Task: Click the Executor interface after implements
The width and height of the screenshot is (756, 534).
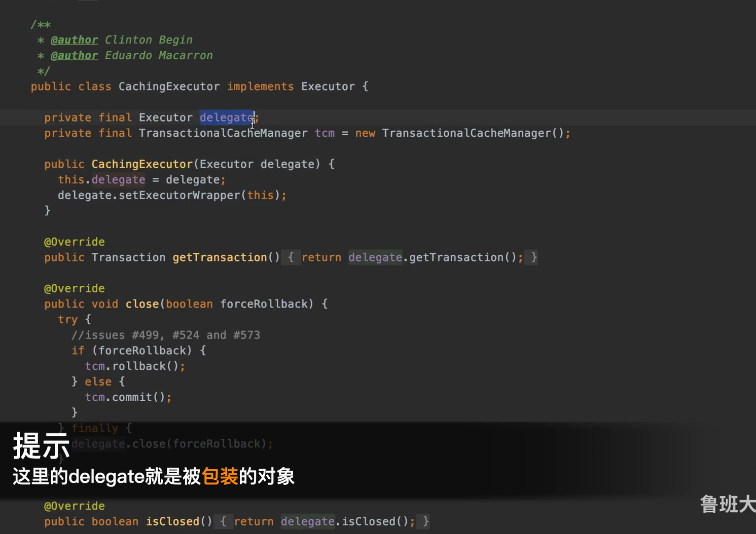Action: 328,87
